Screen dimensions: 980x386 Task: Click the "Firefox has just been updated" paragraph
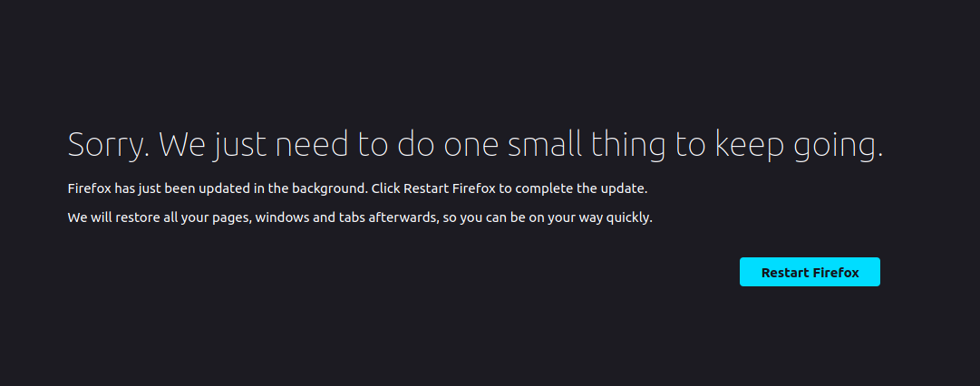point(357,188)
